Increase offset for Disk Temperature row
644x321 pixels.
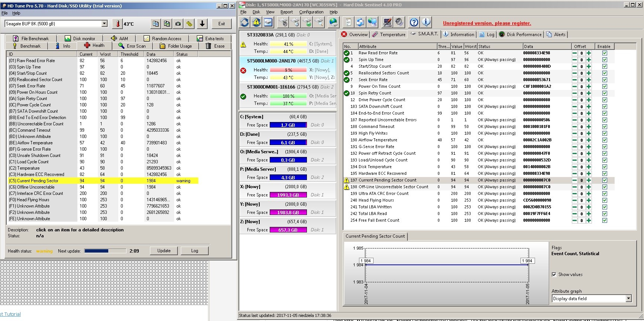click(589, 167)
